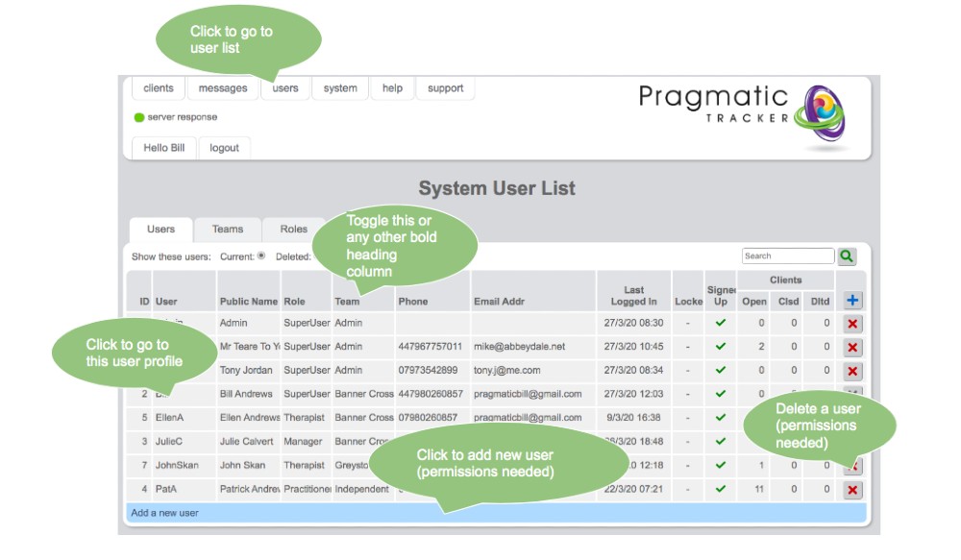Select the Current users radio button
This screenshot has width=961, height=560.
click(261, 256)
